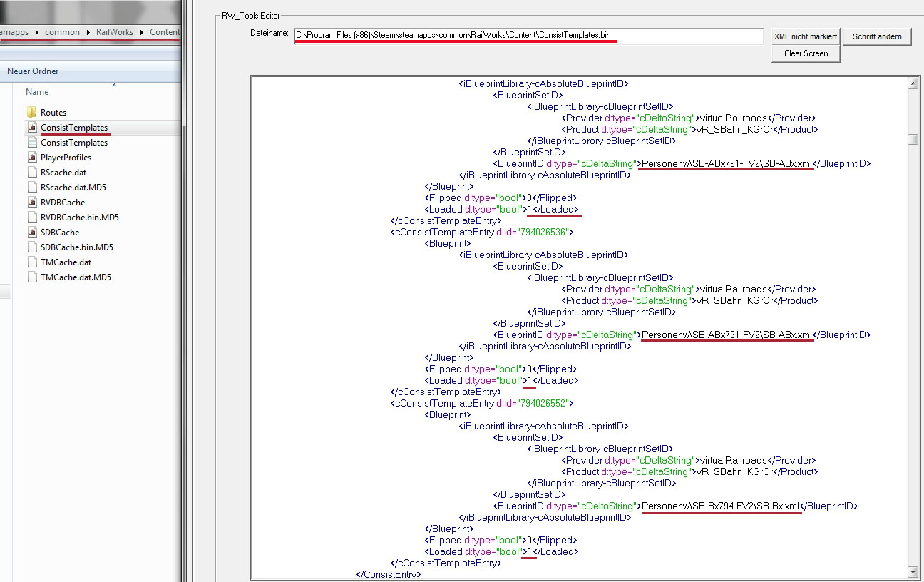This screenshot has width=924, height=582.
Task: Click the TMCache.dat file icon
Action: (x=31, y=262)
